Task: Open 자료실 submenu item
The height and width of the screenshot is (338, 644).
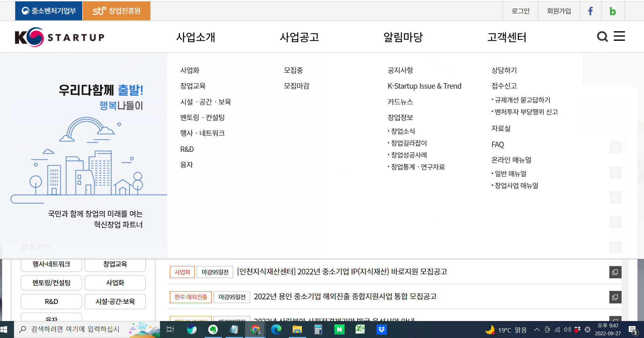Action: [501, 128]
